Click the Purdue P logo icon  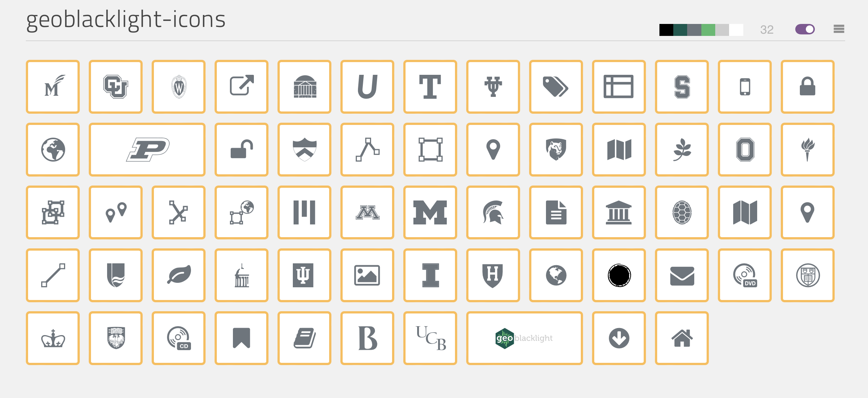click(x=147, y=150)
